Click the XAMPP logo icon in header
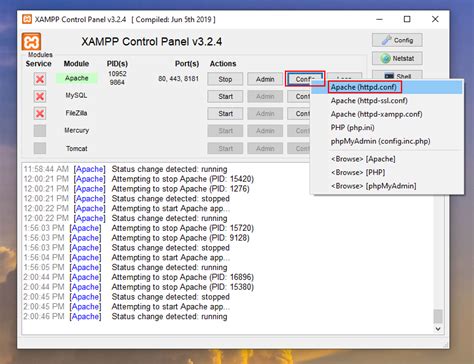 coord(31,42)
